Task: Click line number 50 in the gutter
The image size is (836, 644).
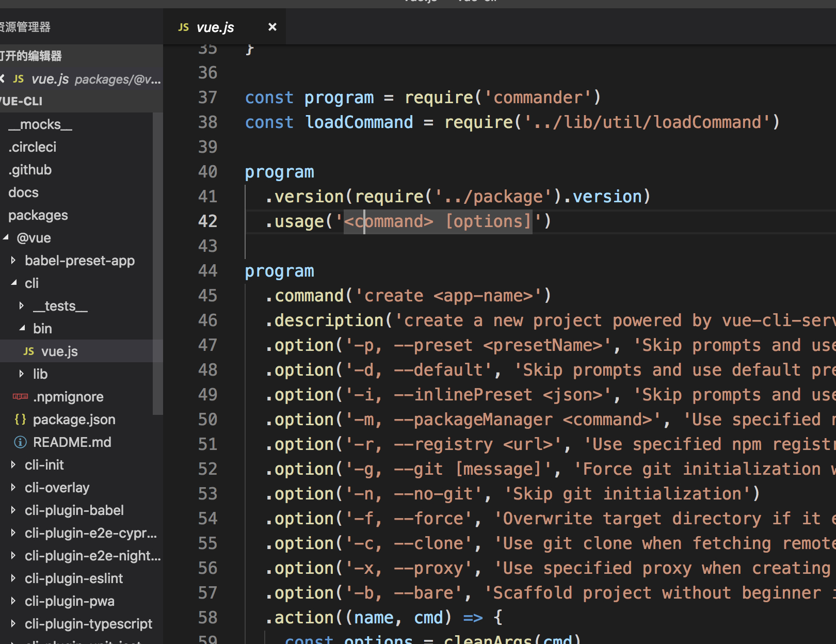Action: (207, 420)
